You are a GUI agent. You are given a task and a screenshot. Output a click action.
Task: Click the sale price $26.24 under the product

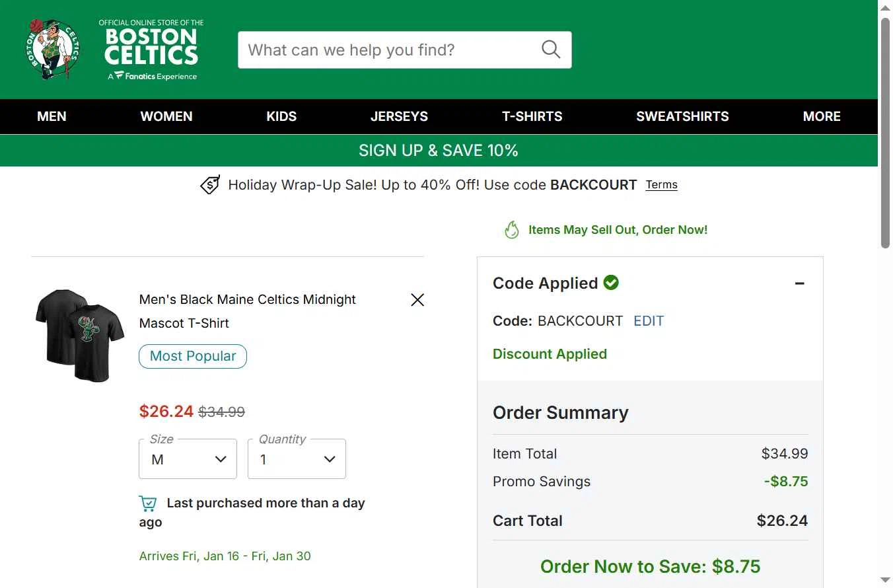166,411
